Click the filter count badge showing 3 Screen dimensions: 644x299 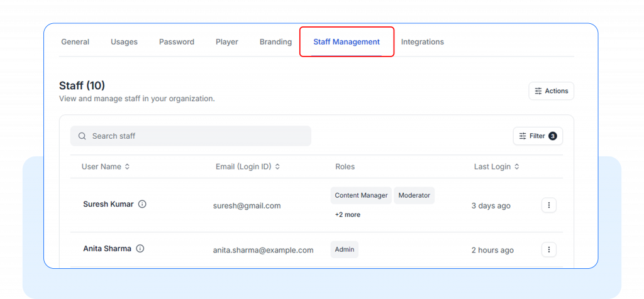552,136
